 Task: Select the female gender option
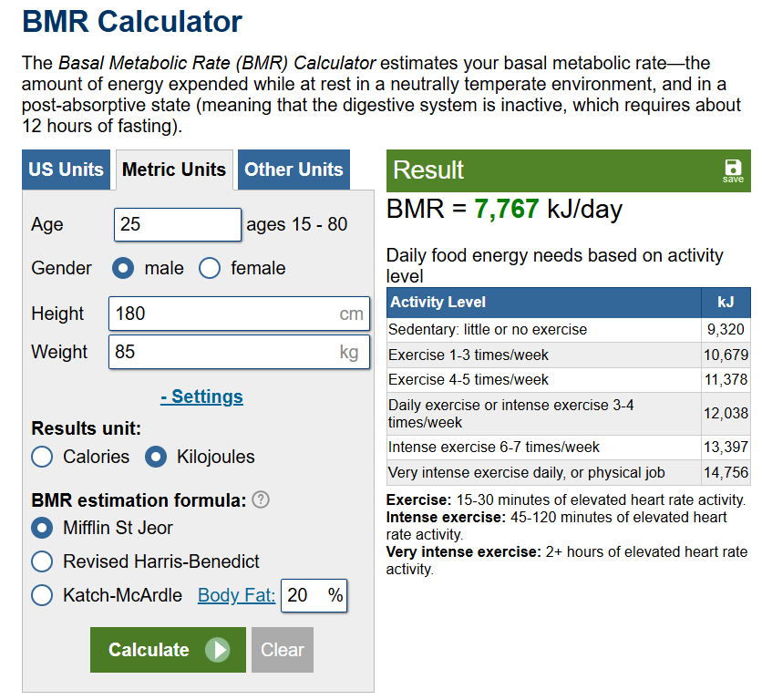coord(210,268)
